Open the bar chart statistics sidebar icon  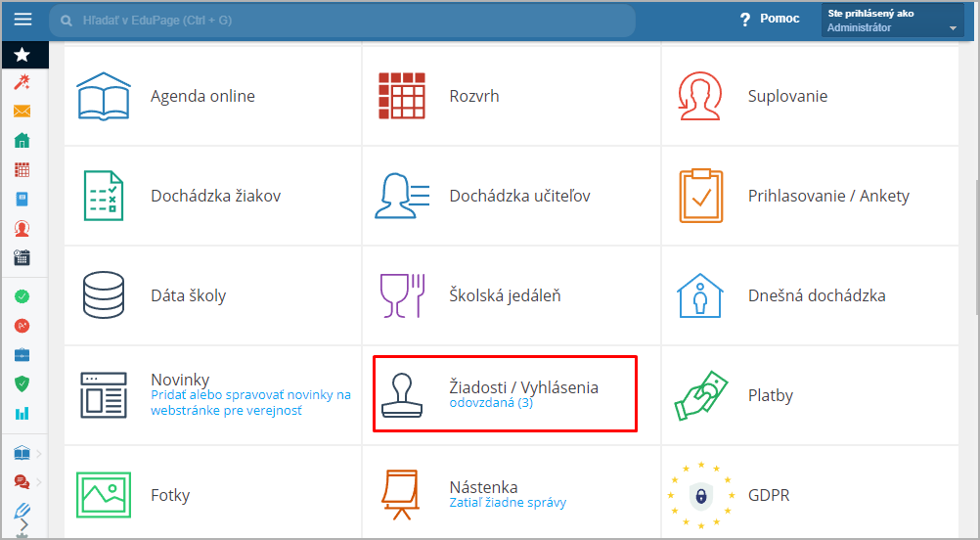coord(22,413)
